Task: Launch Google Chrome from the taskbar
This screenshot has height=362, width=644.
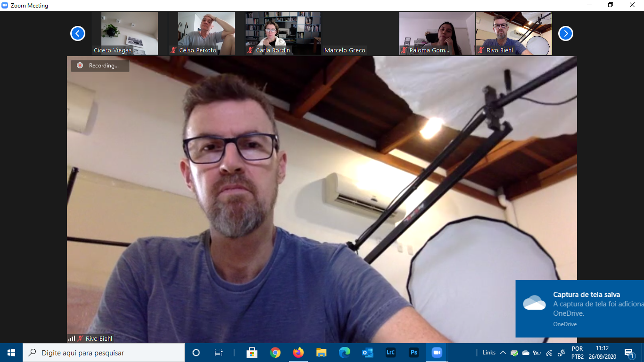Action: pos(275,353)
